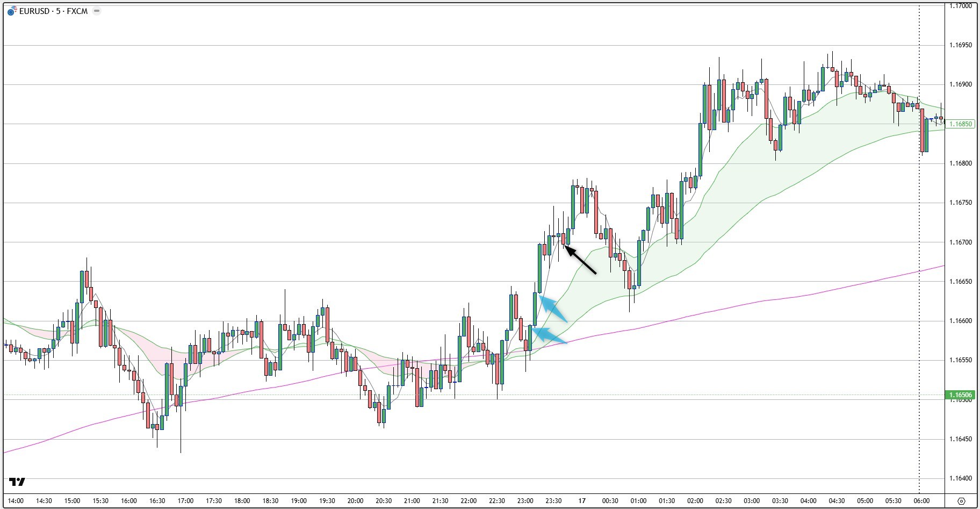Viewport: 980px width, 509px height.
Task: Click the 1.17000 level on price axis
Action: (960, 6)
